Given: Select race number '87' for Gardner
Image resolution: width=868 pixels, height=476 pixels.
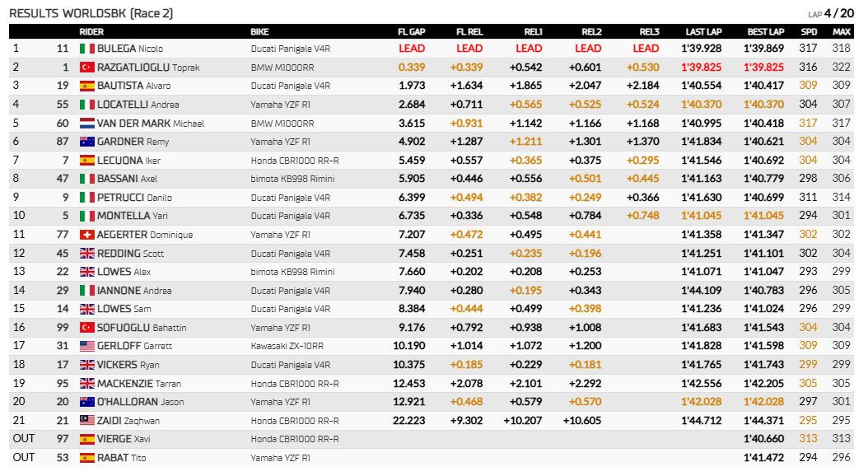Looking at the screenshot, I should [63, 142].
